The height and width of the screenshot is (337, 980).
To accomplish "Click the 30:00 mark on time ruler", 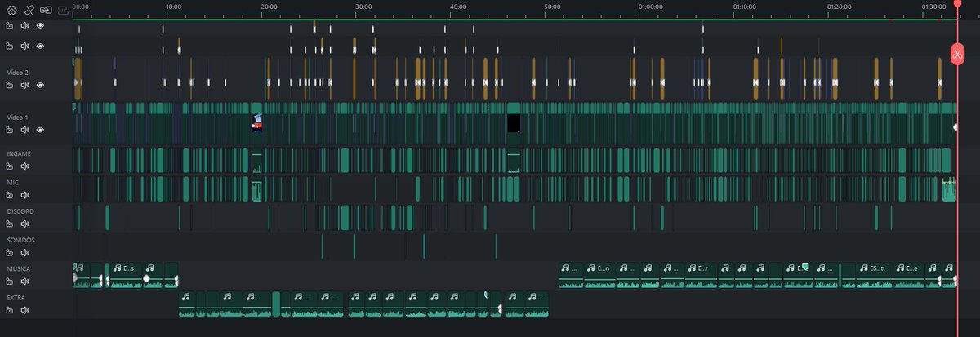I will coord(363,7).
